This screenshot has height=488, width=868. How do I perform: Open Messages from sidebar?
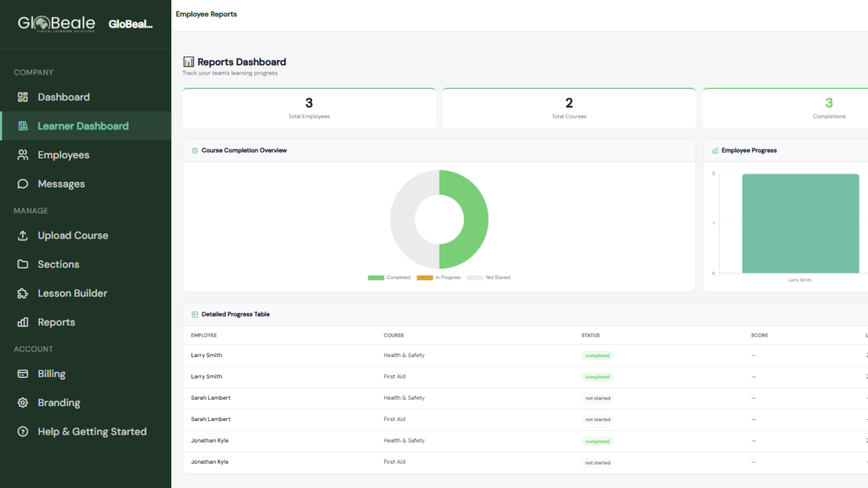pyautogui.click(x=86, y=184)
